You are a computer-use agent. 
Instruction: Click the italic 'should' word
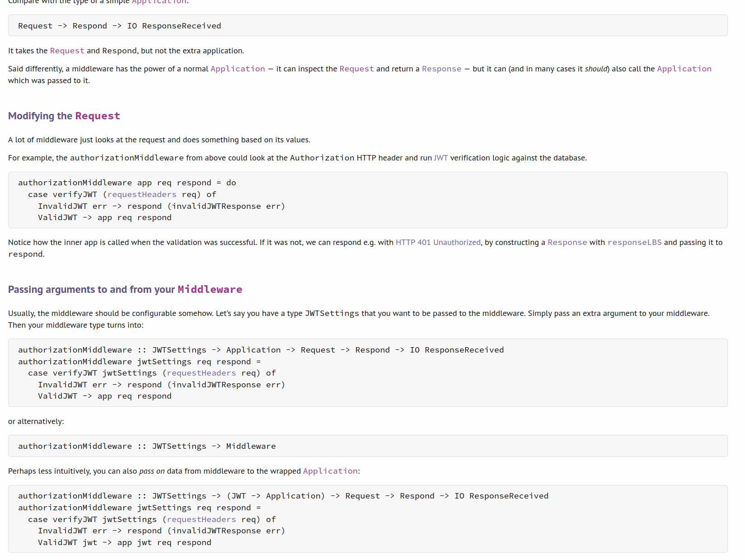click(x=596, y=69)
